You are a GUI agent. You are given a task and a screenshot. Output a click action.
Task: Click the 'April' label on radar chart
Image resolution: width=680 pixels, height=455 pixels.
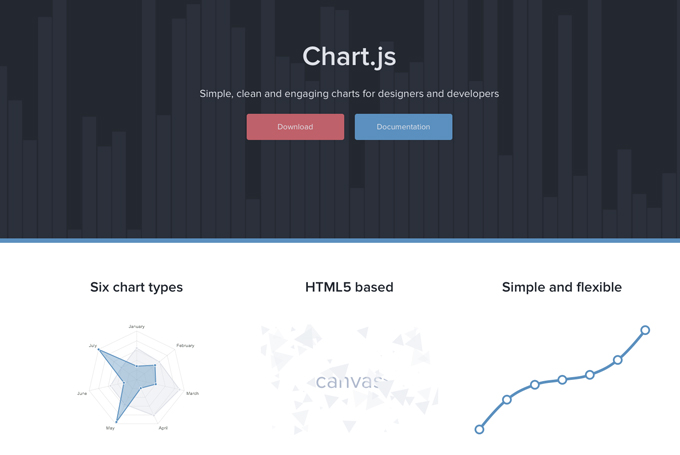pyautogui.click(x=163, y=428)
